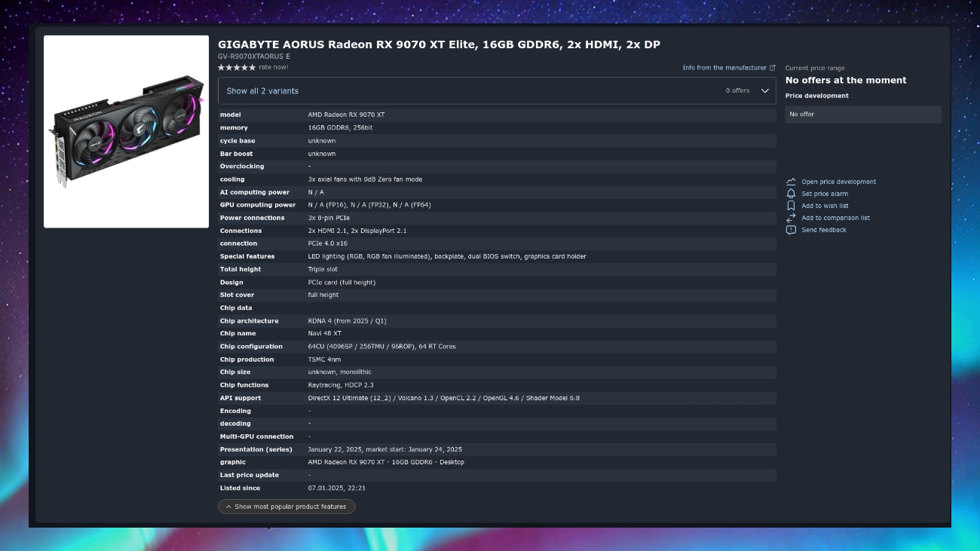Image resolution: width=980 pixels, height=551 pixels.
Task: Expand Show most popular product features
Action: (286, 507)
